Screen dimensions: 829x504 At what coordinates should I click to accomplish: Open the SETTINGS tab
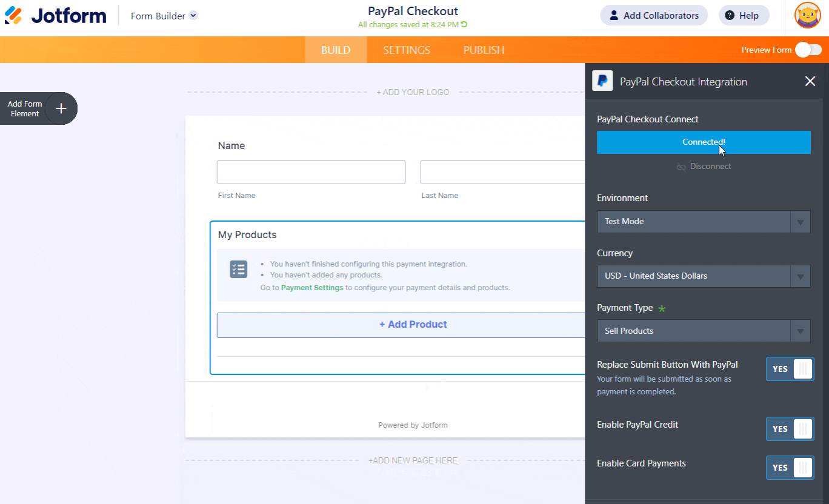[x=407, y=50]
